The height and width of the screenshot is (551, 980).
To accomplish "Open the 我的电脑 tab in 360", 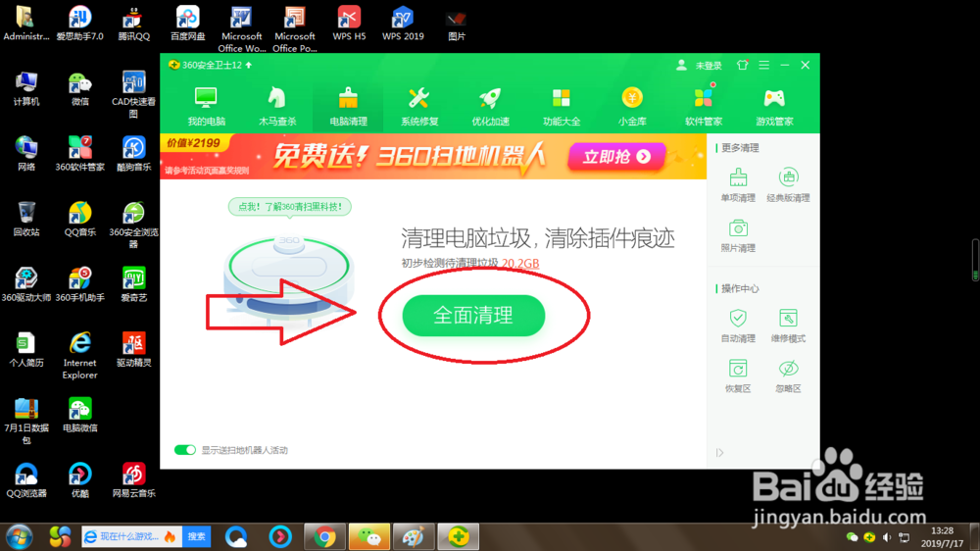I will (x=206, y=106).
